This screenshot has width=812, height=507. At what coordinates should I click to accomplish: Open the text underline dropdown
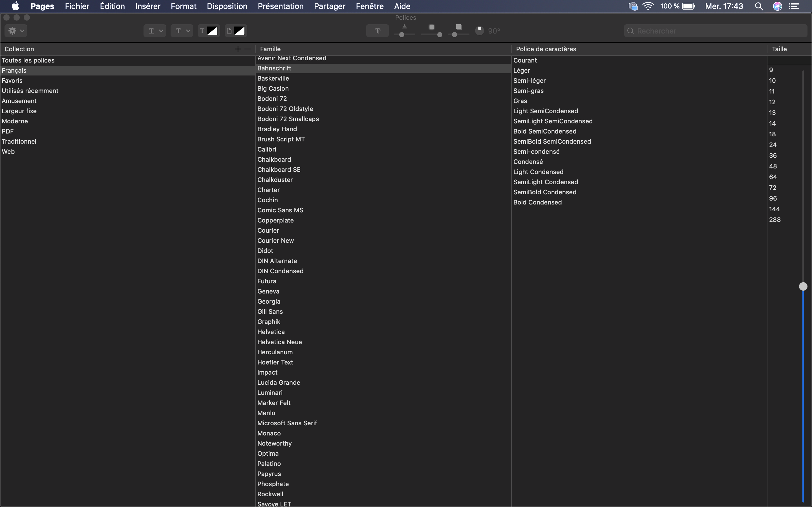coord(155,31)
